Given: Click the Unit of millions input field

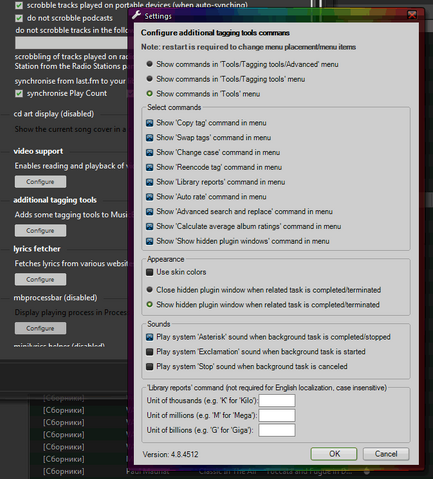Looking at the screenshot, I should pyautogui.click(x=277, y=415).
